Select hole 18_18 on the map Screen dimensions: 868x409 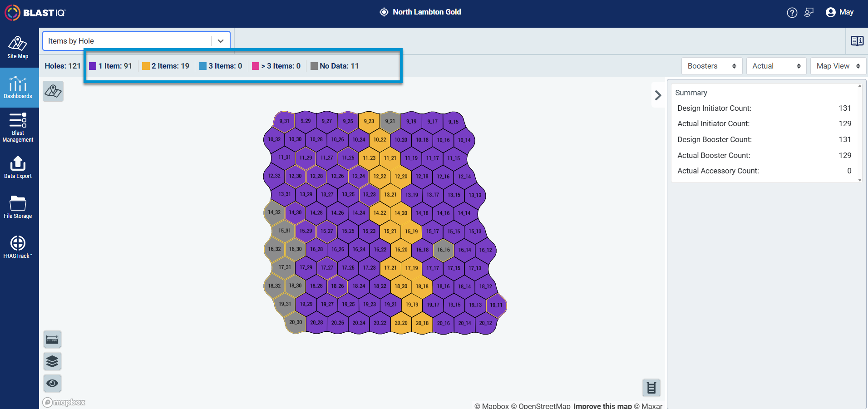pos(422,286)
